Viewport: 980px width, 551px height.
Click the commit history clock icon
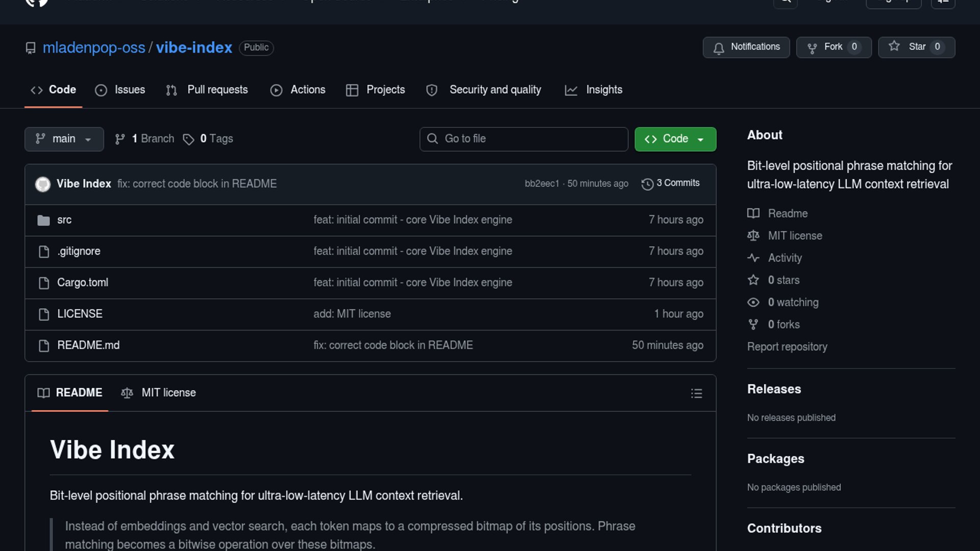(x=647, y=184)
